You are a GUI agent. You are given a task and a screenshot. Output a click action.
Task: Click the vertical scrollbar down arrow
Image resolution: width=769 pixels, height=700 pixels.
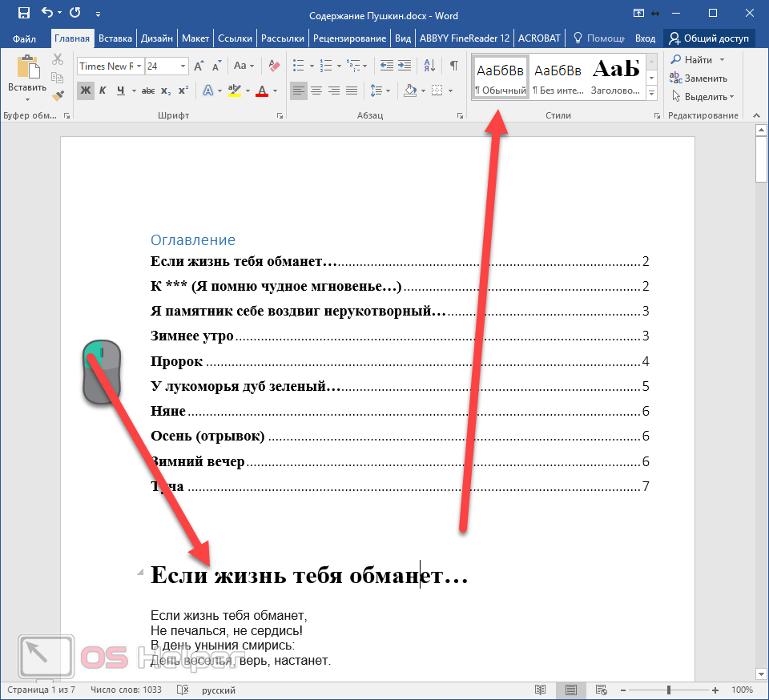point(761,675)
